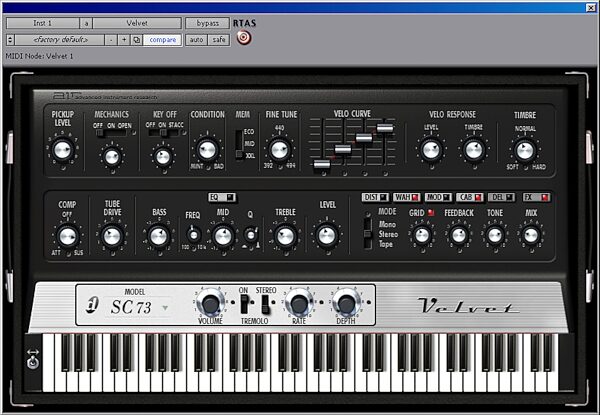Click the Tremolo Depth knob
The image size is (600, 415).
tap(346, 303)
